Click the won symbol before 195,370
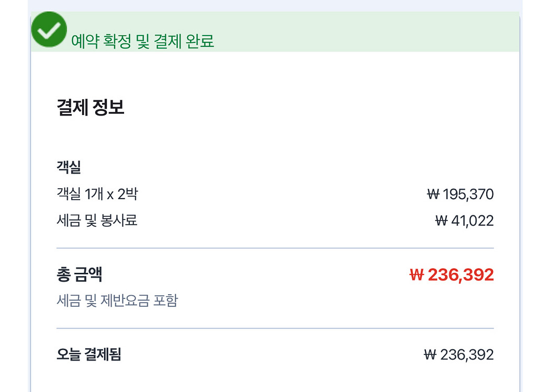Screen dimensions: 551x392 433,195
